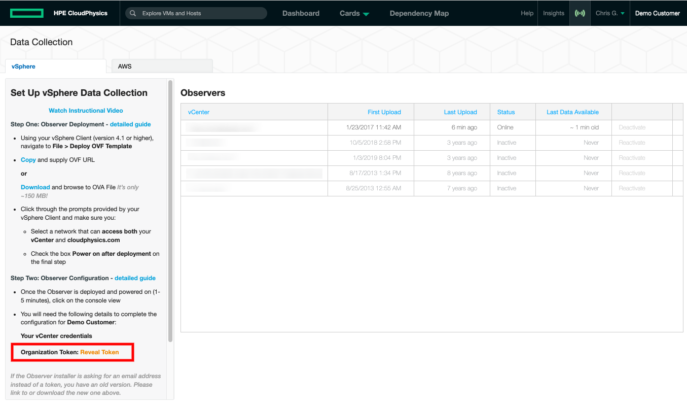Screen dimensions: 687x405
Task: Sort table by Last Data Available
Action: pos(573,112)
